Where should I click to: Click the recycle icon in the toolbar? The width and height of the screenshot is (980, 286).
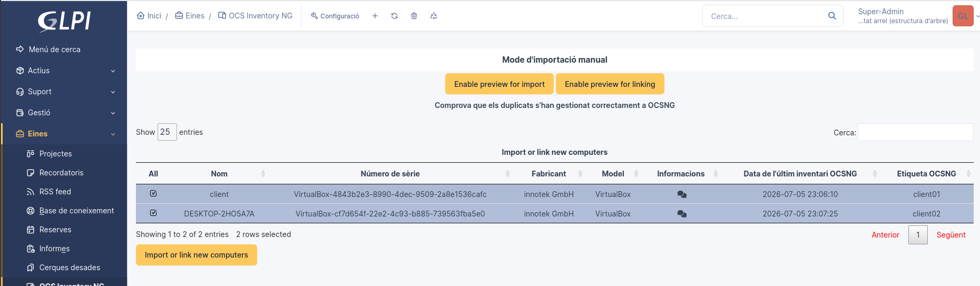[x=434, y=16]
